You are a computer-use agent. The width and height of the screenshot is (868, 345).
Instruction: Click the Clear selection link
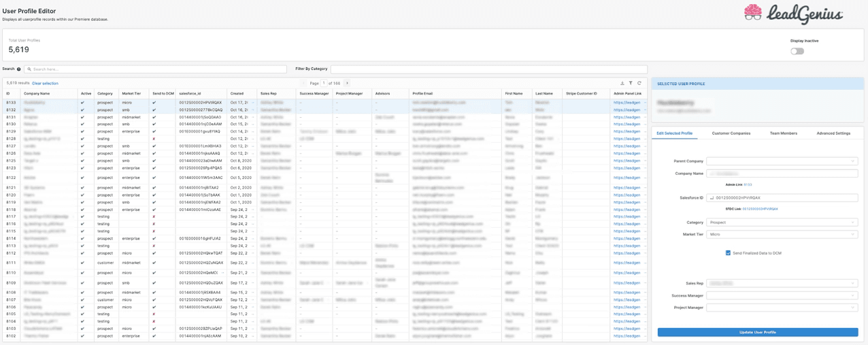[46, 83]
